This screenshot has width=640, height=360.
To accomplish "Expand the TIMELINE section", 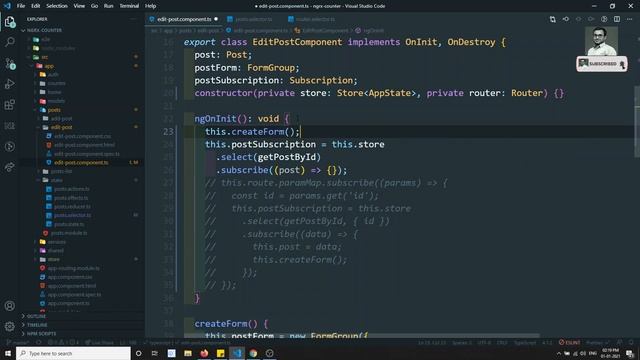I will point(37,325).
